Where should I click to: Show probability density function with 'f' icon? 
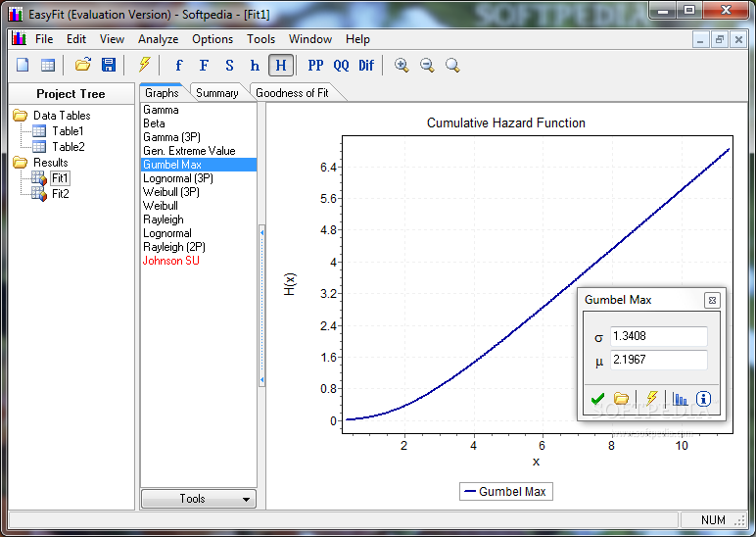click(x=179, y=65)
